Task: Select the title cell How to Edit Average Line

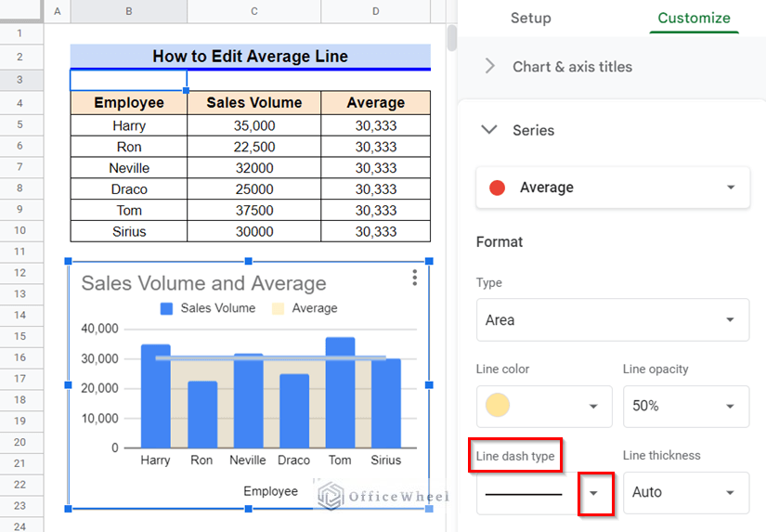Action: pos(250,57)
